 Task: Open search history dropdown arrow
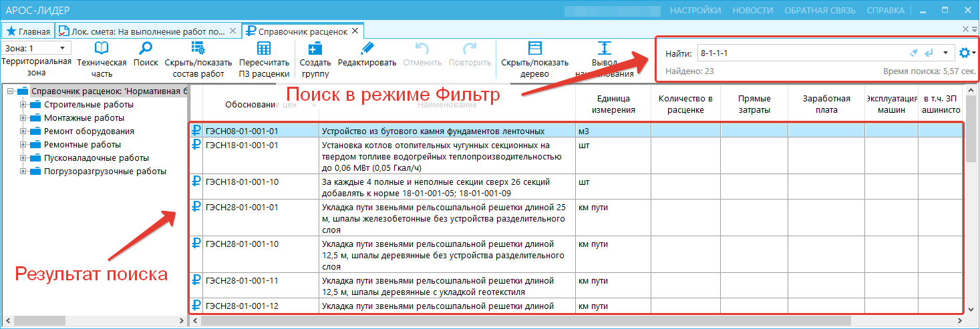click(x=945, y=53)
